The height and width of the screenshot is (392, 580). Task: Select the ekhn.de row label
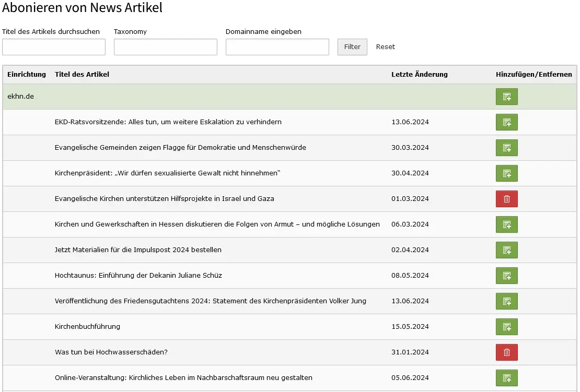coord(21,97)
